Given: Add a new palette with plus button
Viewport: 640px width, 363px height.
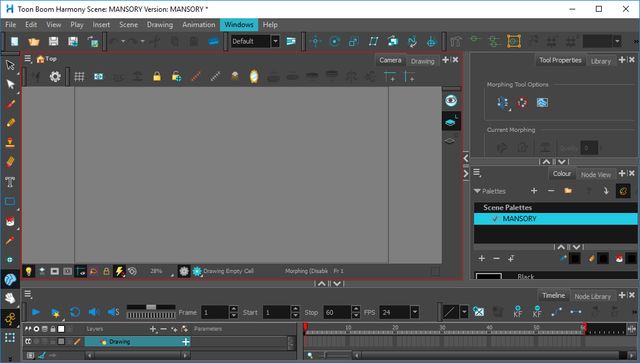Looking at the screenshot, I should pyautogui.click(x=534, y=191).
